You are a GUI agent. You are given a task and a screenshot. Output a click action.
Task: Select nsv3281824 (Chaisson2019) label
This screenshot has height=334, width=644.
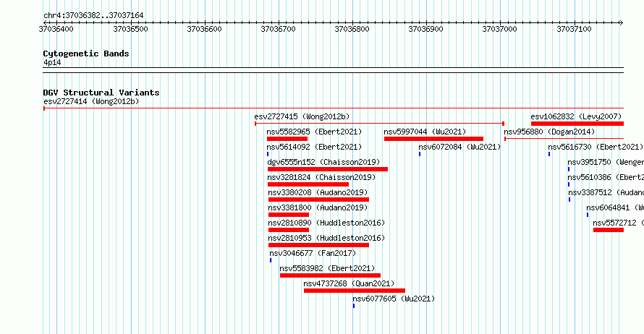click(x=321, y=177)
